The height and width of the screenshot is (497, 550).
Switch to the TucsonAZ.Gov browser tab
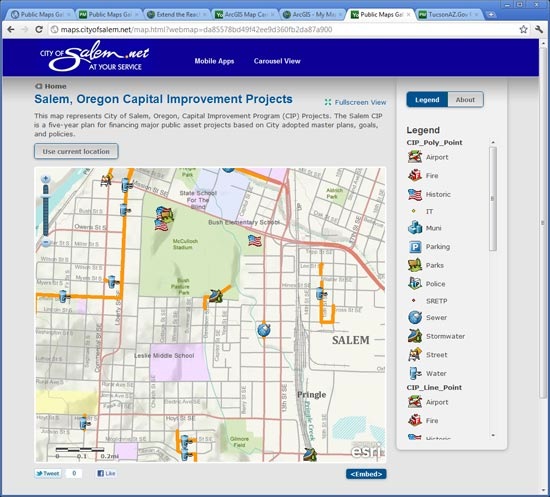(449, 14)
